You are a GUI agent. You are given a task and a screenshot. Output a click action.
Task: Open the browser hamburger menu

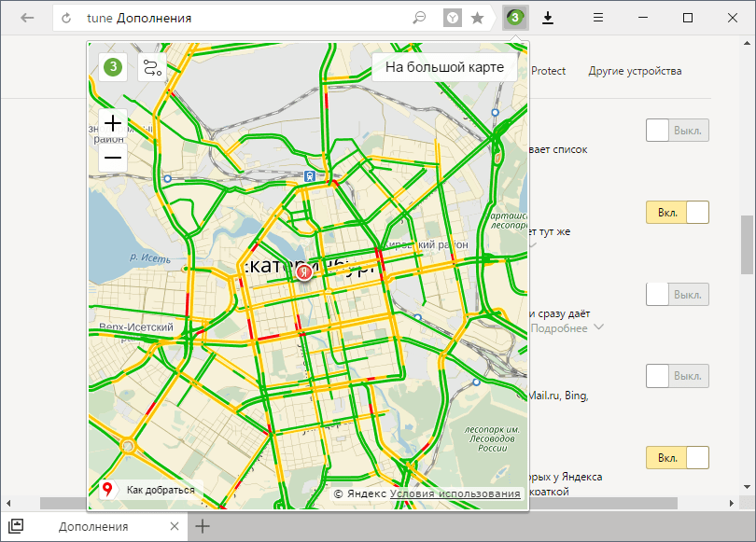point(598,18)
